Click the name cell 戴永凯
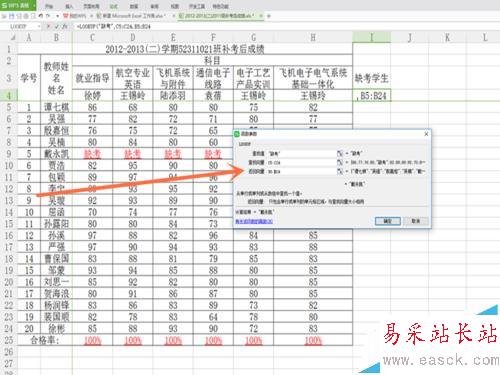 click(x=56, y=154)
